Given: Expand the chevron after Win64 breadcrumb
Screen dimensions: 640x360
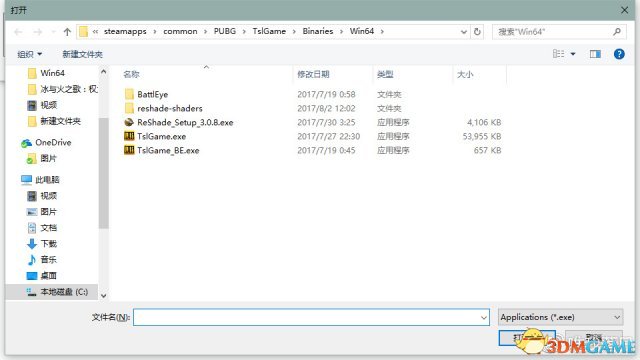Looking at the screenshot, I should (382, 32).
